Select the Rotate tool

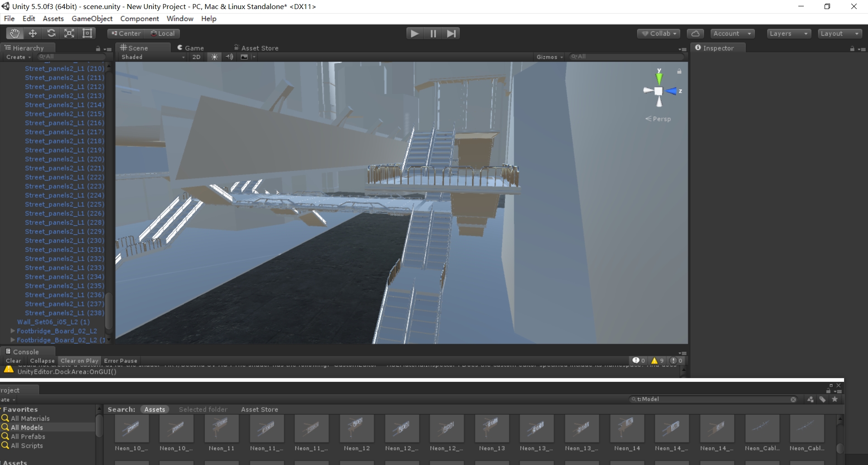pyautogui.click(x=51, y=33)
